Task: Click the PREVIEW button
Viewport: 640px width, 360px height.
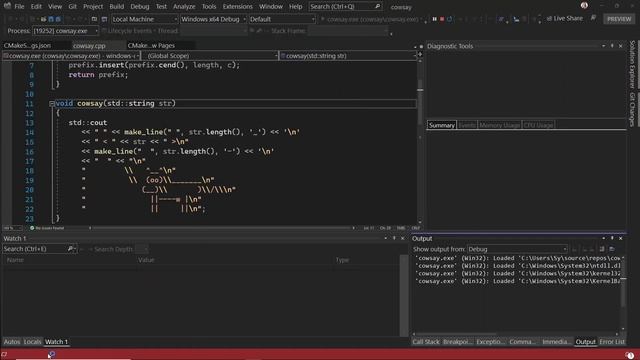Action: [619, 19]
